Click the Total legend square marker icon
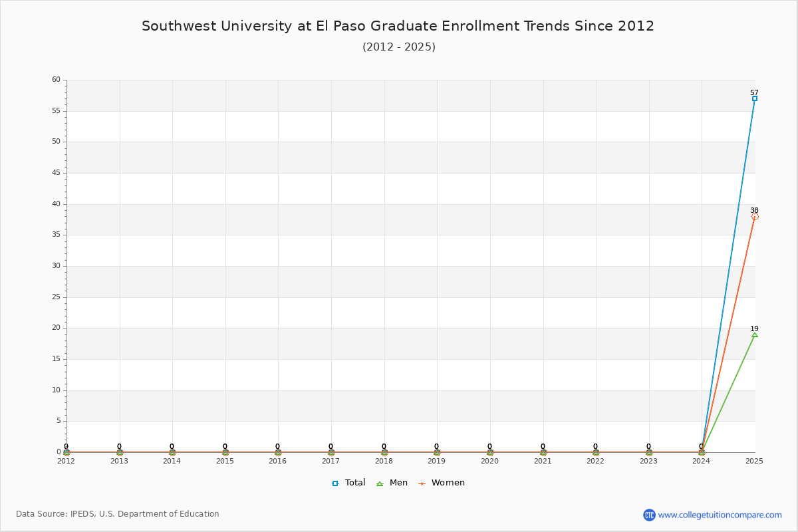Image resolution: width=798 pixels, height=532 pixels. coord(335,483)
